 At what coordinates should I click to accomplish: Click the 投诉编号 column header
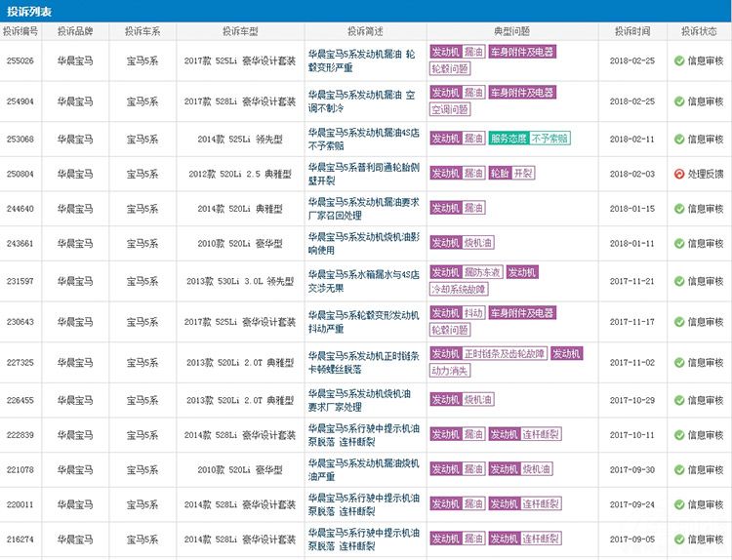[x=20, y=31]
